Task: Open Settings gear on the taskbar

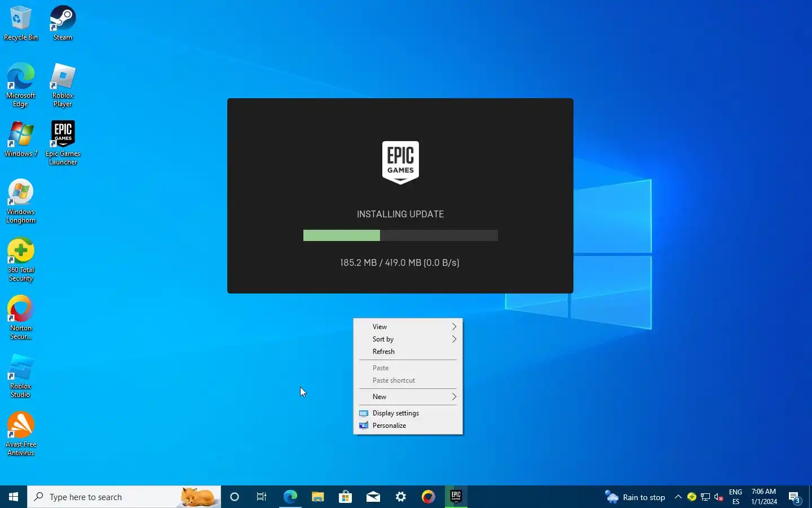Action: tap(401, 497)
